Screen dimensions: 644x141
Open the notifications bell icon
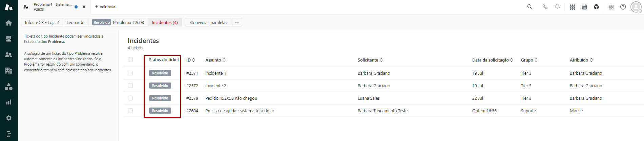click(557, 7)
